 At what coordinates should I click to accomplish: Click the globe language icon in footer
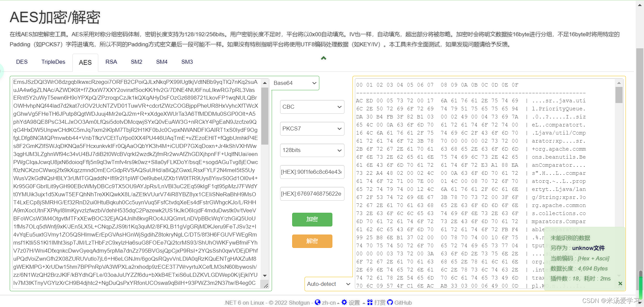[x=317, y=302]
